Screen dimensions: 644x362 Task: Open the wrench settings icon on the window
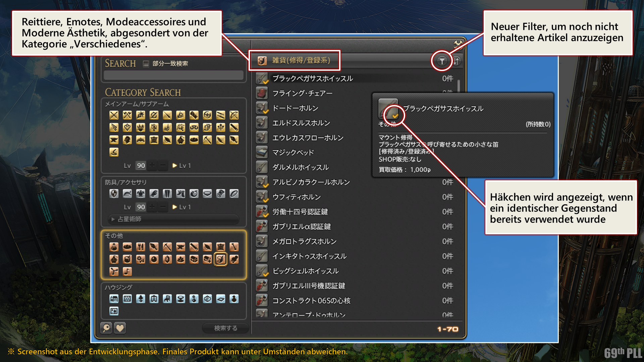[x=458, y=44]
